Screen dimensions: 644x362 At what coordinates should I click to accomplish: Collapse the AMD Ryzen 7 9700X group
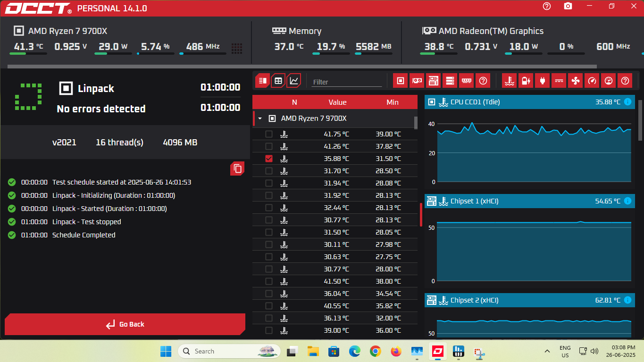(259, 118)
